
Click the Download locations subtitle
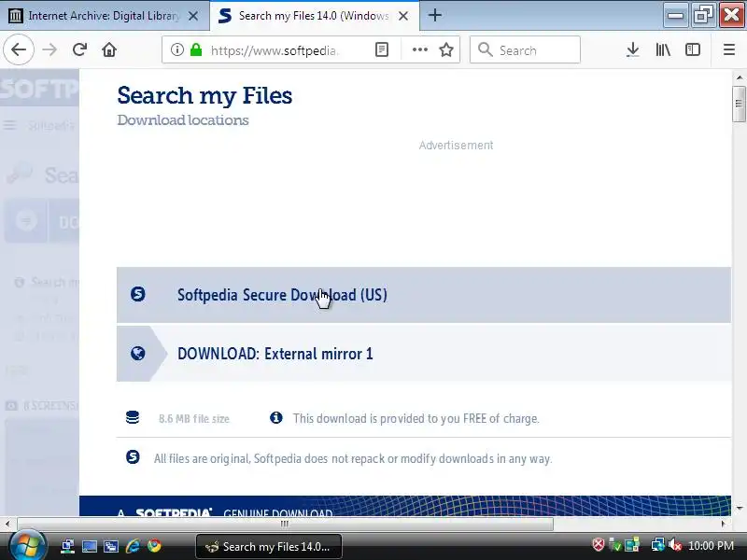183,120
